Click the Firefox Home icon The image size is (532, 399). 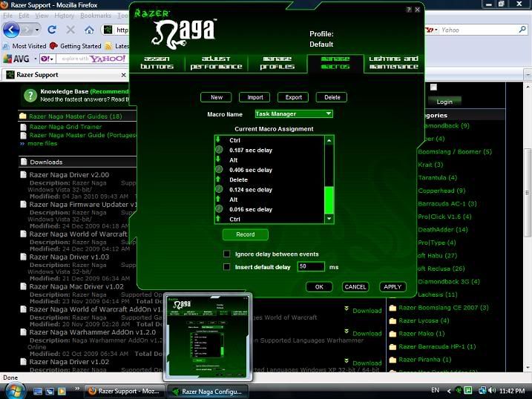coord(89,30)
